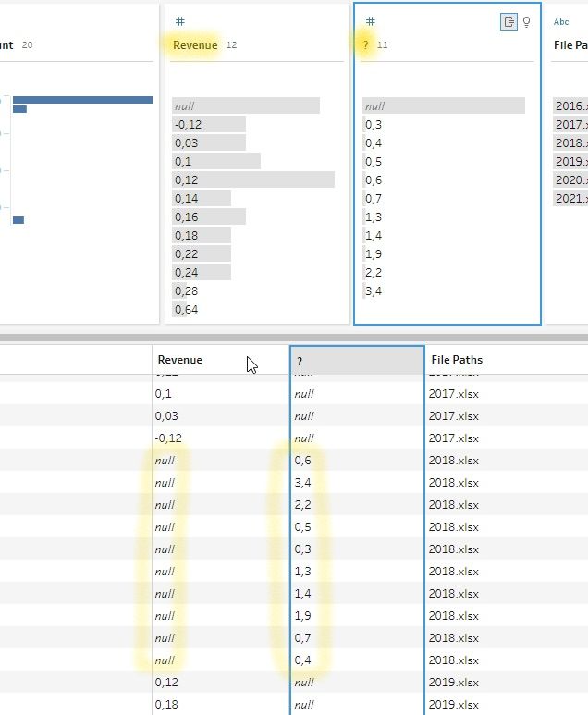The width and height of the screenshot is (588, 715).
Task: Select the 3,4 value in the ? profile card
Action: pyautogui.click(x=374, y=291)
